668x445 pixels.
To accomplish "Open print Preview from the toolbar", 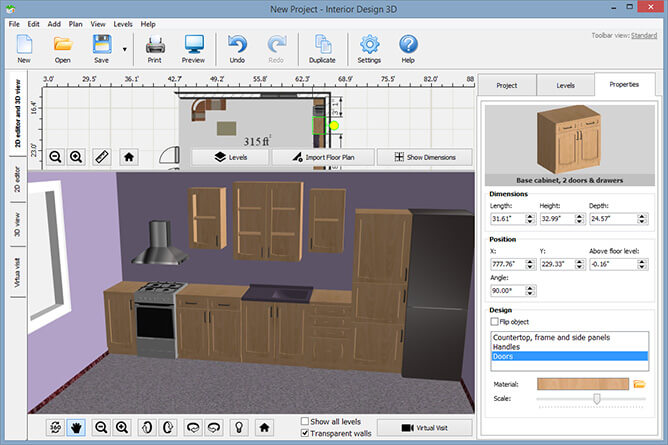I will point(193,45).
